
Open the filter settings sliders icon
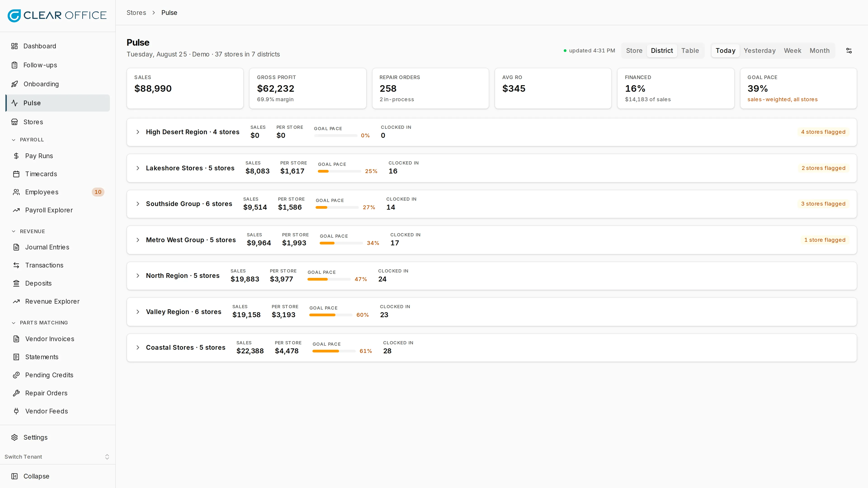[849, 51]
